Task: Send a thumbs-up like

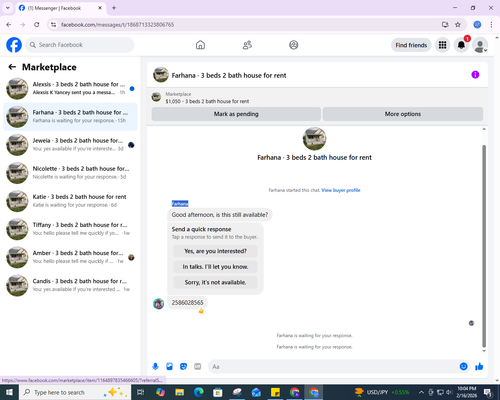Action: tap(479, 367)
